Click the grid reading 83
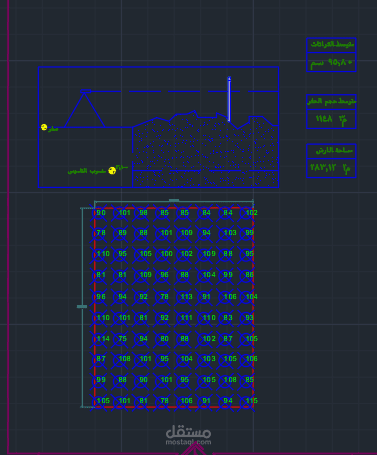Image resolution: width=377 pixels, height=455 pixels. click(228, 318)
